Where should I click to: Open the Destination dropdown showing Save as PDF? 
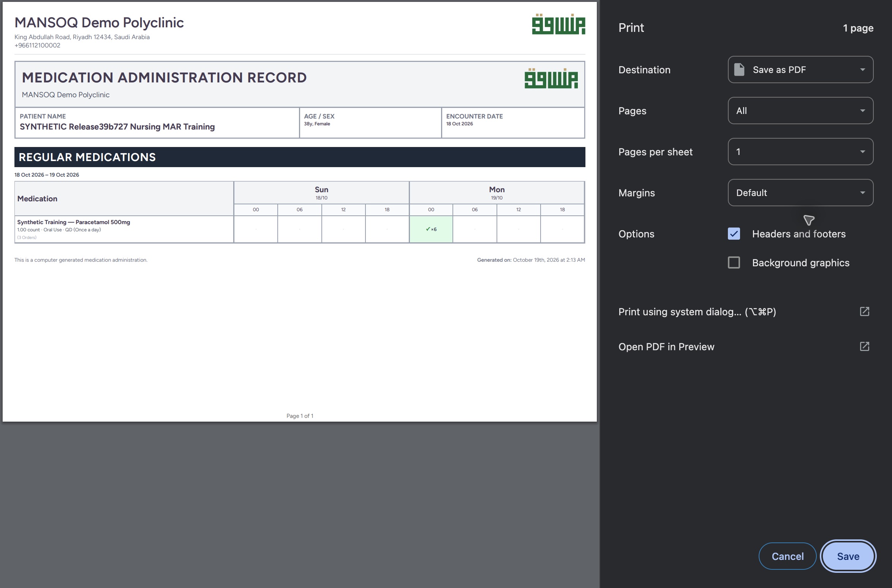pyautogui.click(x=800, y=70)
